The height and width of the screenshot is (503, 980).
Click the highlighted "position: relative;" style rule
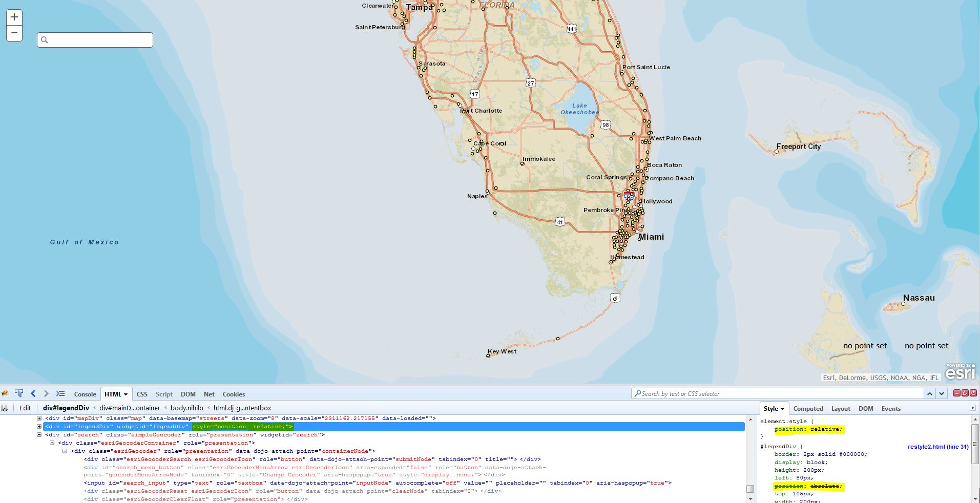pyautogui.click(x=808, y=429)
